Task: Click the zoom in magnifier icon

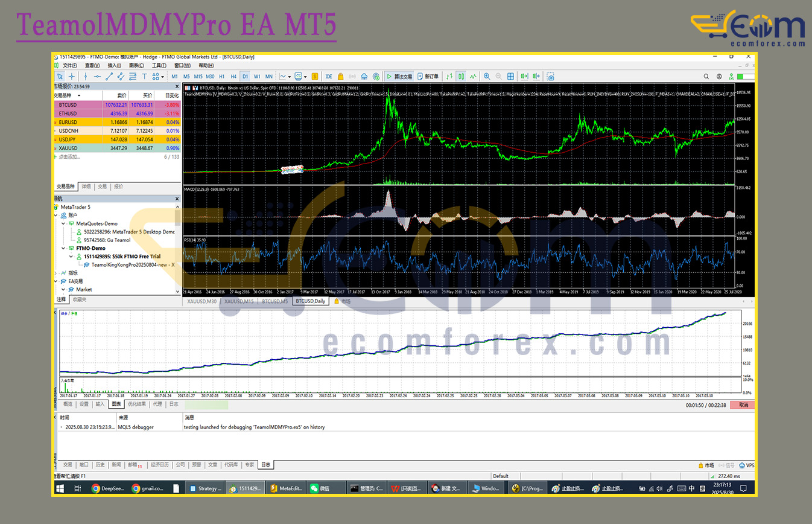Action: (486, 77)
